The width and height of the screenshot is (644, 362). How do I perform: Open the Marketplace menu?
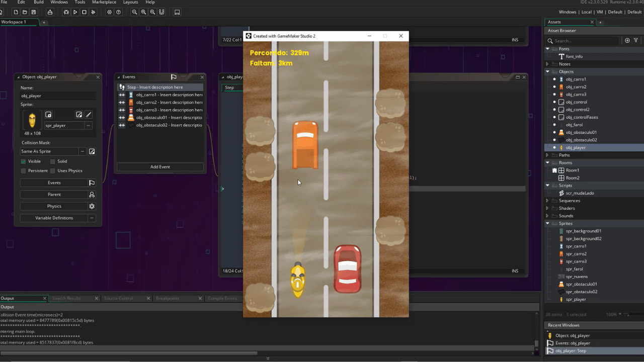click(104, 2)
